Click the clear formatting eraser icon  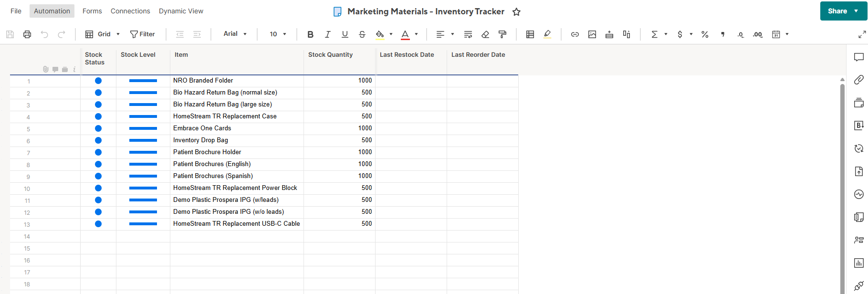click(x=485, y=34)
